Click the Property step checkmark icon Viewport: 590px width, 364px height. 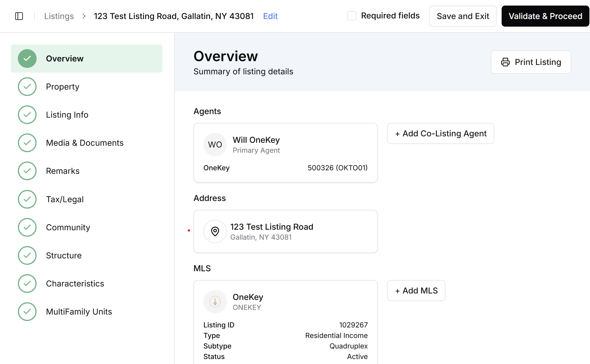[x=27, y=87]
